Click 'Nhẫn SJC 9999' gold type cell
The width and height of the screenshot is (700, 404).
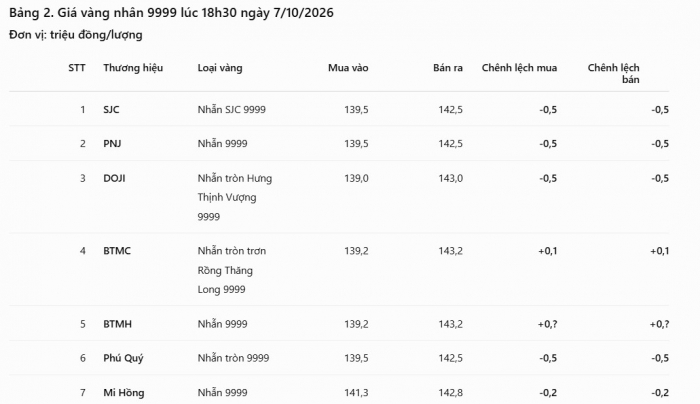231,109
